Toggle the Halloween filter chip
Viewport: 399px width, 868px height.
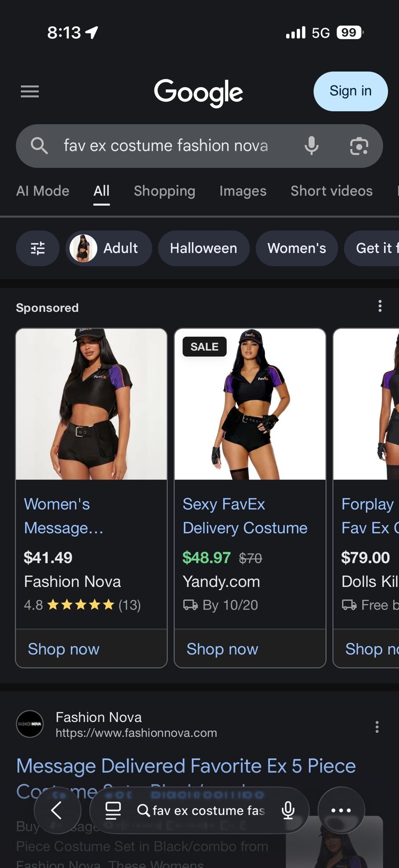coord(203,248)
